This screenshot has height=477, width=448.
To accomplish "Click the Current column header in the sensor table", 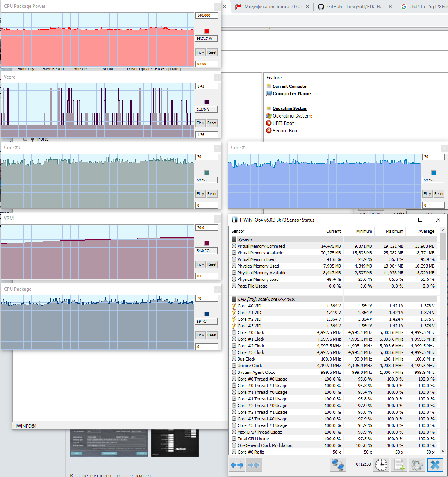I will [327, 231].
